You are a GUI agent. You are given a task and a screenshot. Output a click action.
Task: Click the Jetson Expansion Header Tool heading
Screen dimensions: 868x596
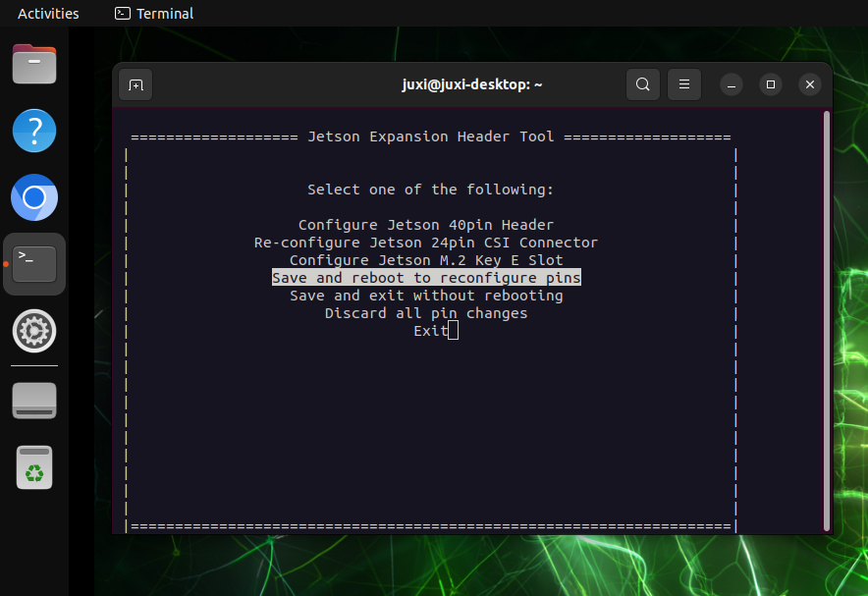coord(431,136)
